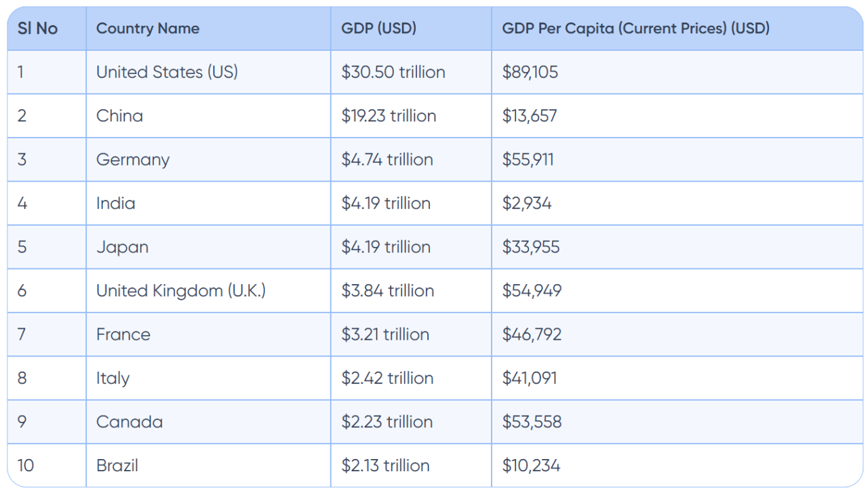Screen dimensions: 868x497
Task: Click the Brazil country cell
Action: click(117, 466)
